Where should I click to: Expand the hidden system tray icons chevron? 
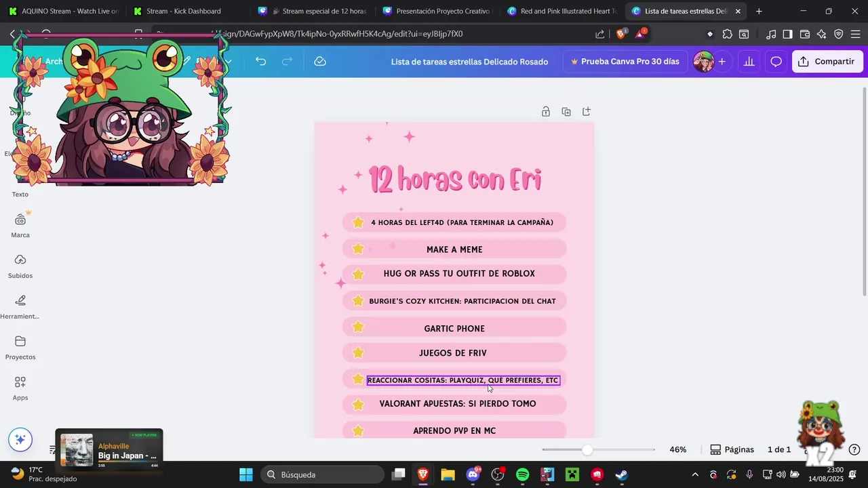pyautogui.click(x=694, y=474)
